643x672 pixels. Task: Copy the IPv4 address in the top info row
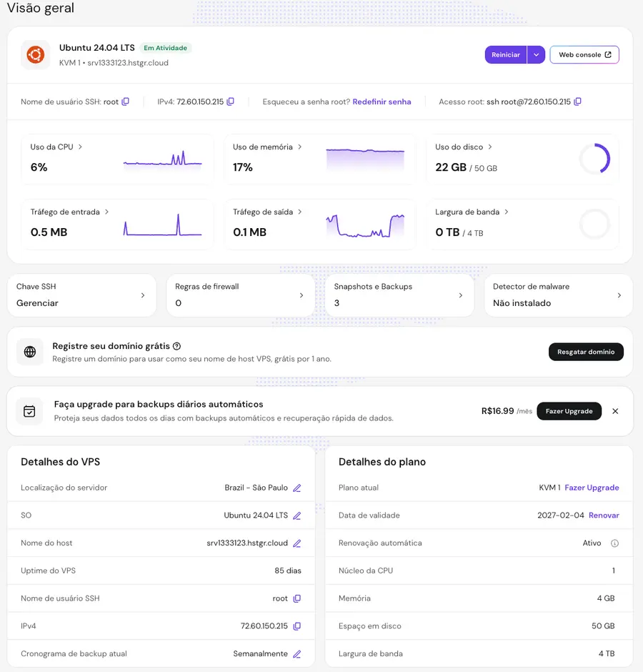point(231,102)
